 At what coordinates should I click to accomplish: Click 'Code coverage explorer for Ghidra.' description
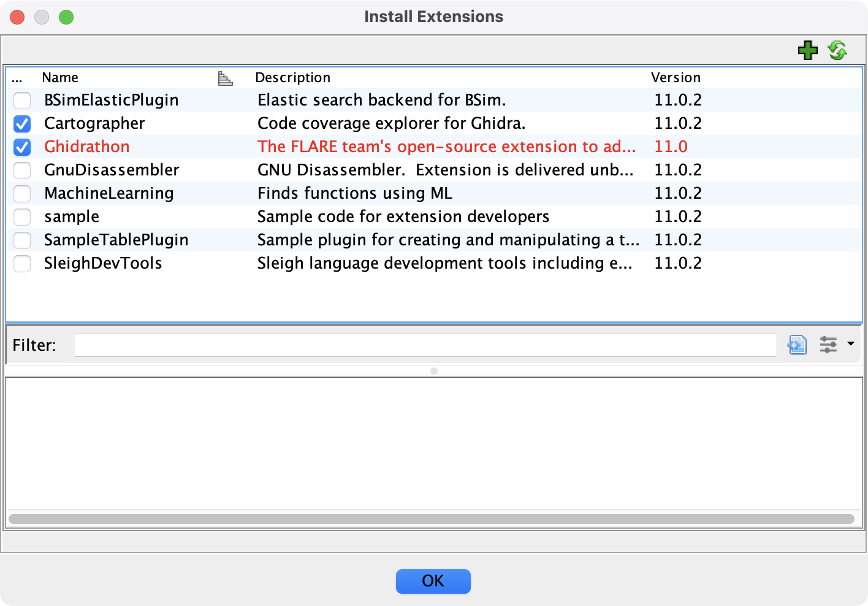392,123
